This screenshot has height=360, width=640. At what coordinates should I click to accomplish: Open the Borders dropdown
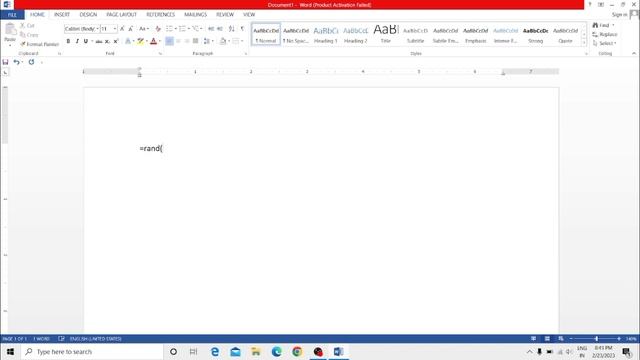pyautogui.click(x=242, y=41)
